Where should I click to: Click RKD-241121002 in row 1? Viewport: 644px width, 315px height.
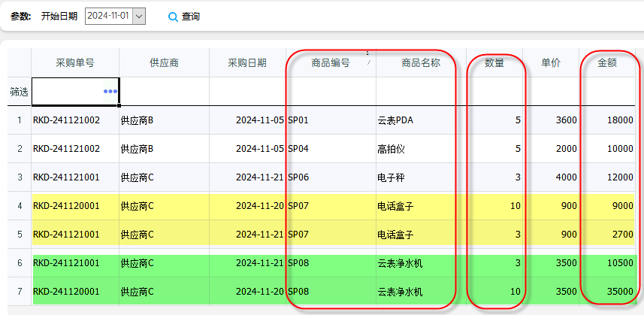click(x=67, y=120)
